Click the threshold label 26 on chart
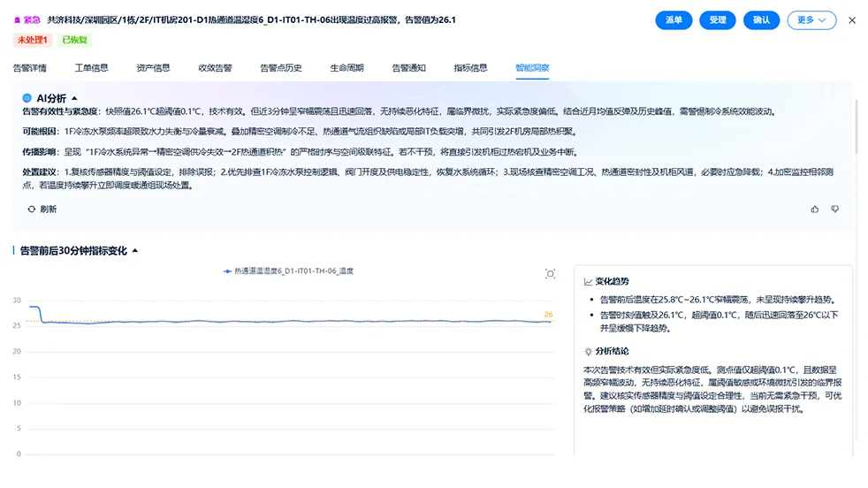The image size is (868, 488). [548, 315]
